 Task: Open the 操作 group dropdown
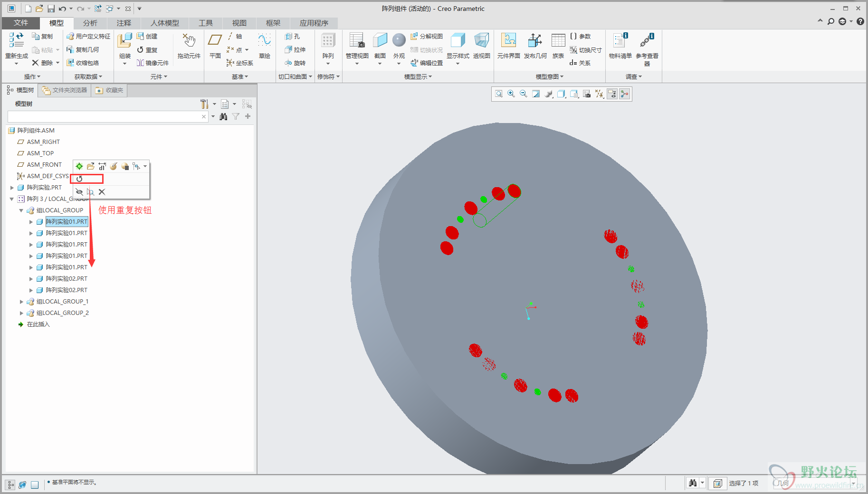pyautogui.click(x=32, y=76)
